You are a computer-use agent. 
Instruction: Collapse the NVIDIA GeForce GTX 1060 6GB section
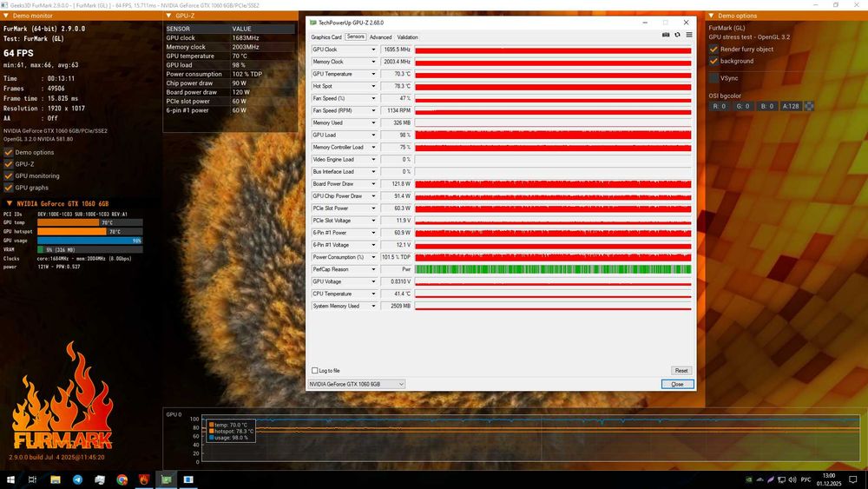(x=10, y=203)
